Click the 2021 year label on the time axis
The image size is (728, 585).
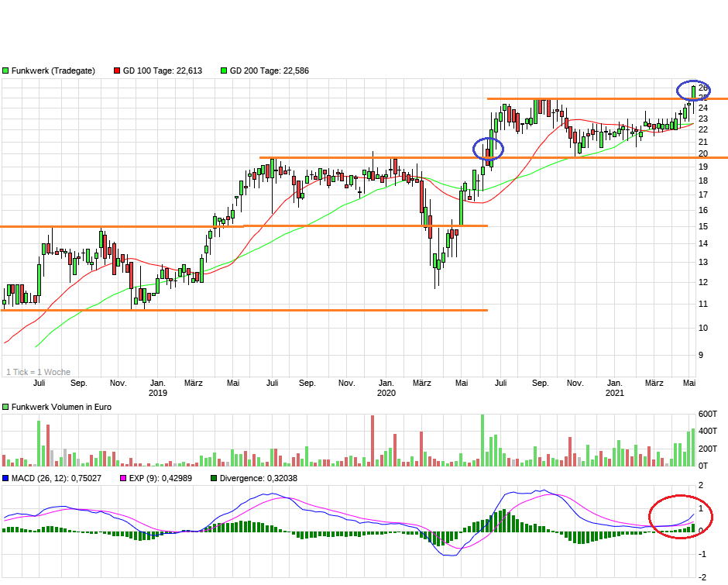pos(614,393)
